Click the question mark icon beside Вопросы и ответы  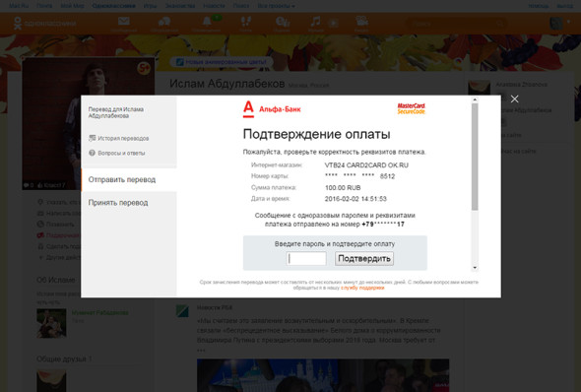(92, 153)
